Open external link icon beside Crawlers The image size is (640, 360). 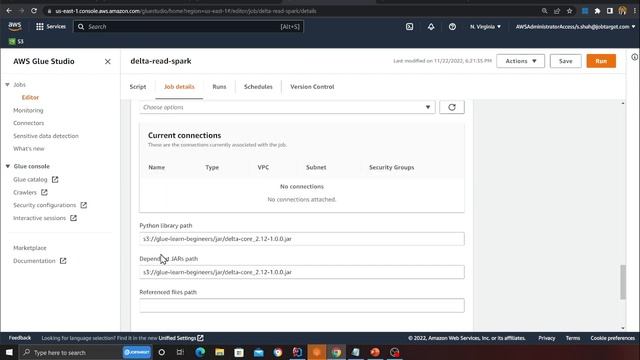coord(44,192)
